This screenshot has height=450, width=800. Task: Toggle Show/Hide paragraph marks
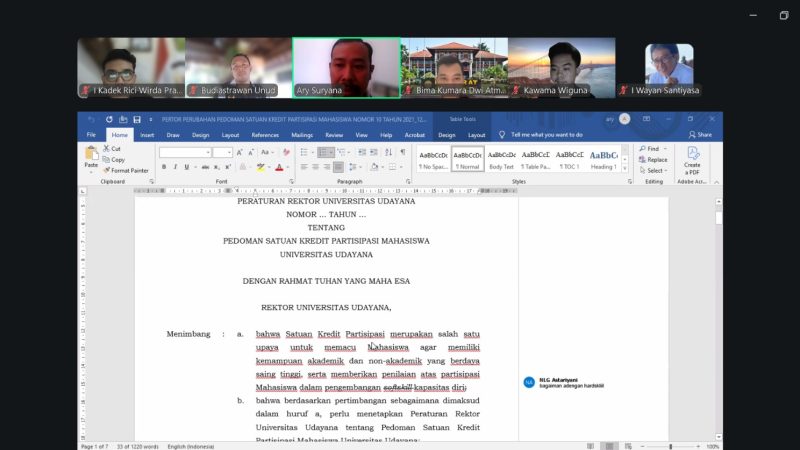(x=403, y=152)
